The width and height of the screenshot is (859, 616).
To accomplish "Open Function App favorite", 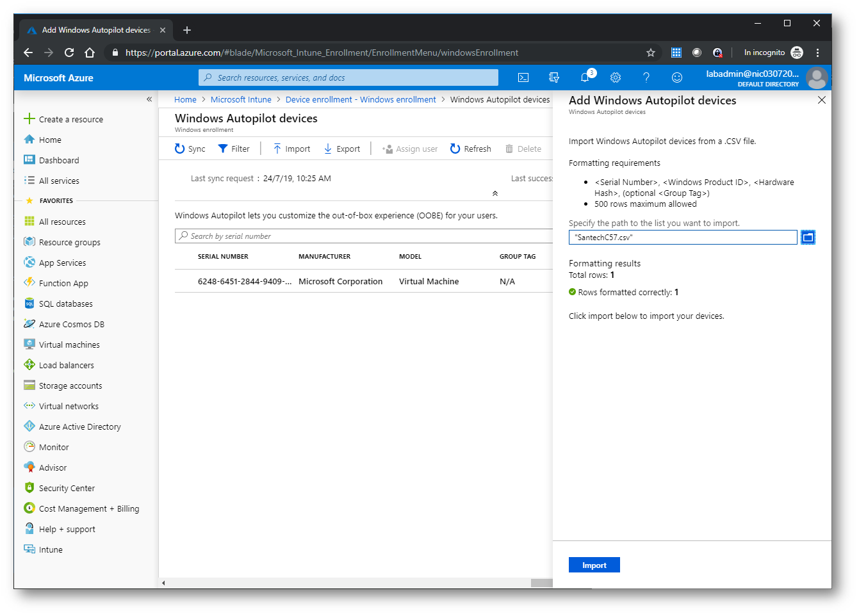I will click(56, 283).
